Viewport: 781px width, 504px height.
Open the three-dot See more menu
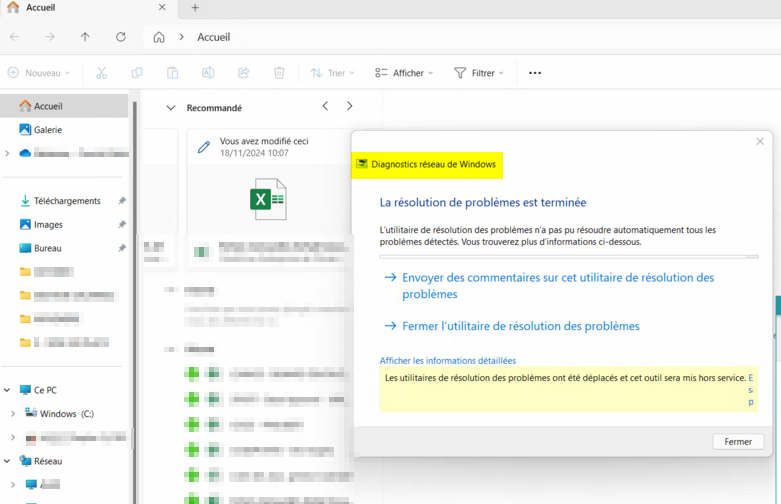tap(535, 73)
